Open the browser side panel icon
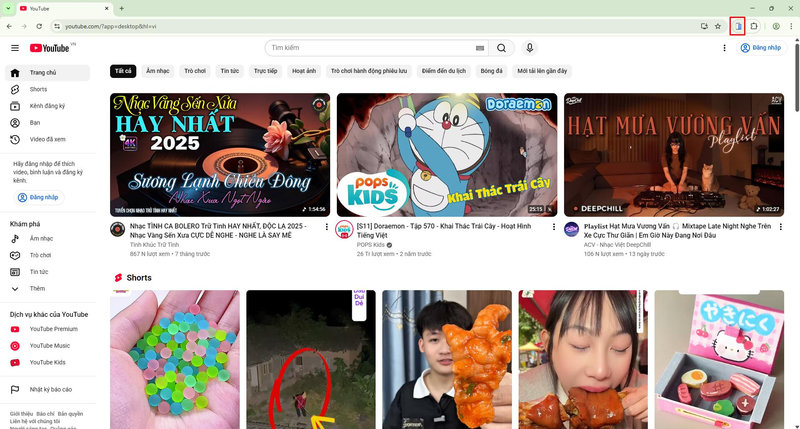 click(738, 26)
